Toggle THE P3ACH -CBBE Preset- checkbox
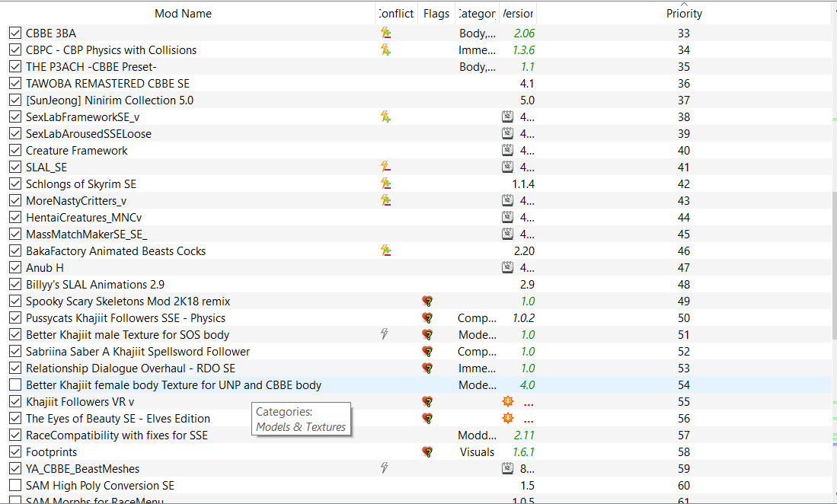This screenshot has height=504, width=837. 15,67
